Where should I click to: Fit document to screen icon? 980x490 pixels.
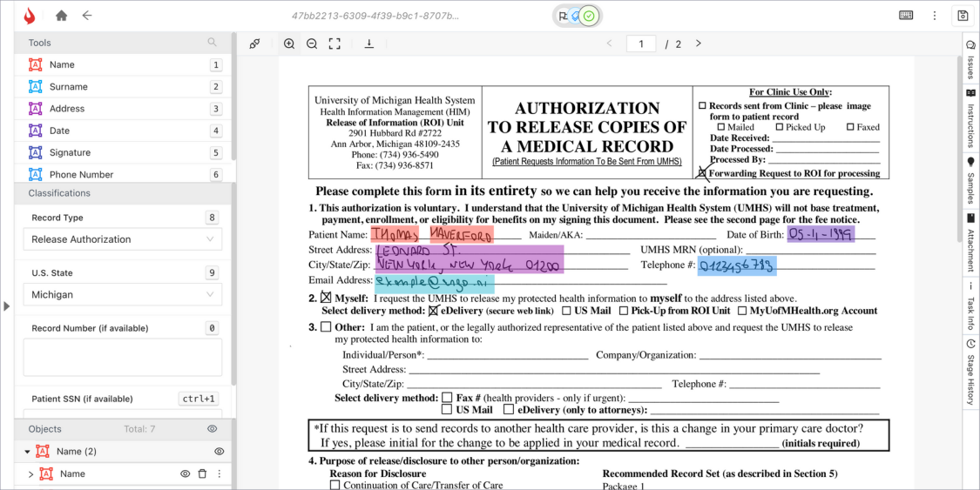pyautogui.click(x=335, y=44)
